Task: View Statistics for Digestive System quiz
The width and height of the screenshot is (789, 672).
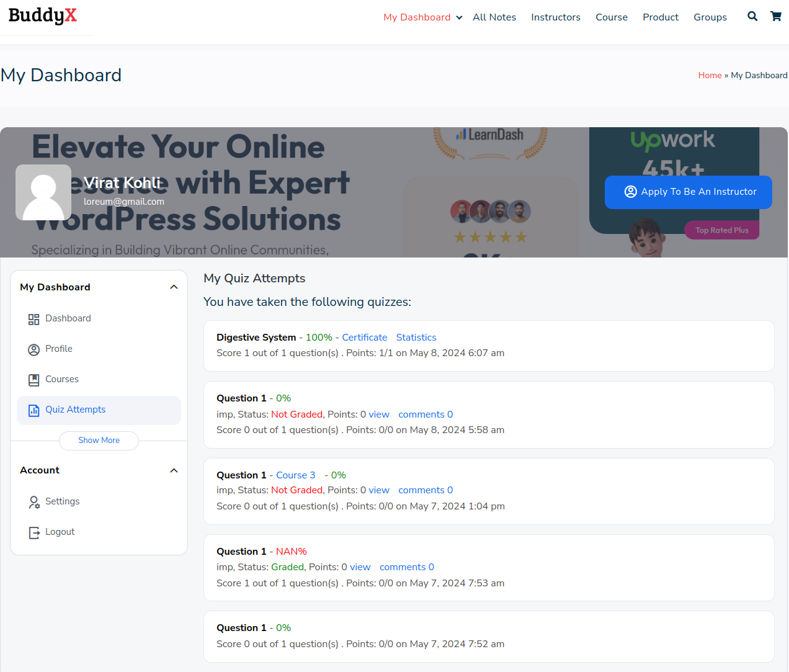Action: [x=416, y=338]
